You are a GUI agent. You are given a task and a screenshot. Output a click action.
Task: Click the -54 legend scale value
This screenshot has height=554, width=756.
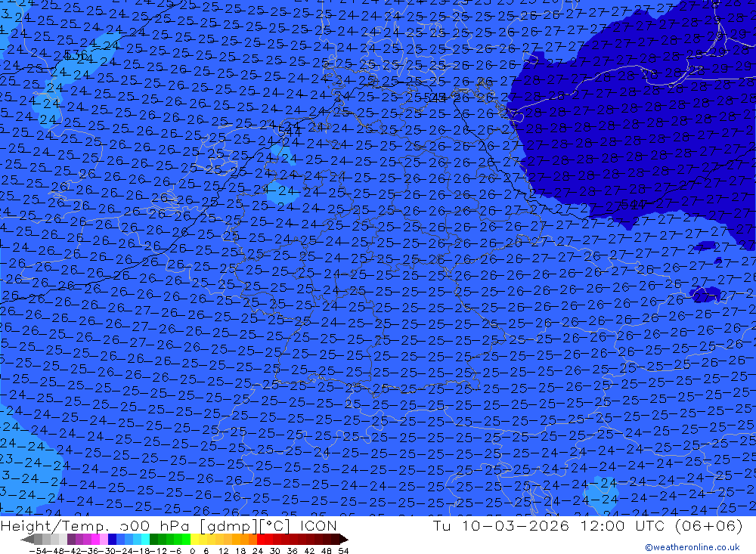(39, 551)
